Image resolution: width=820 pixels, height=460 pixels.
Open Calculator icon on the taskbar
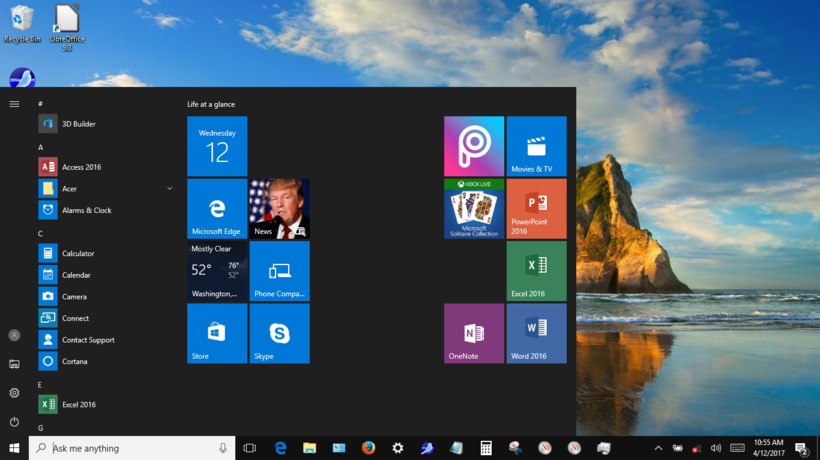[x=486, y=448]
